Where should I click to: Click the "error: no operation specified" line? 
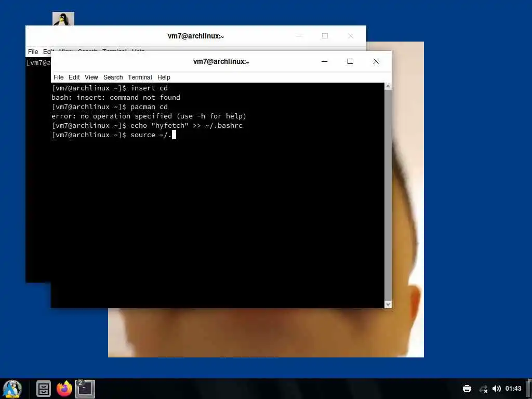pyautogui.click(x=149, y=116)
